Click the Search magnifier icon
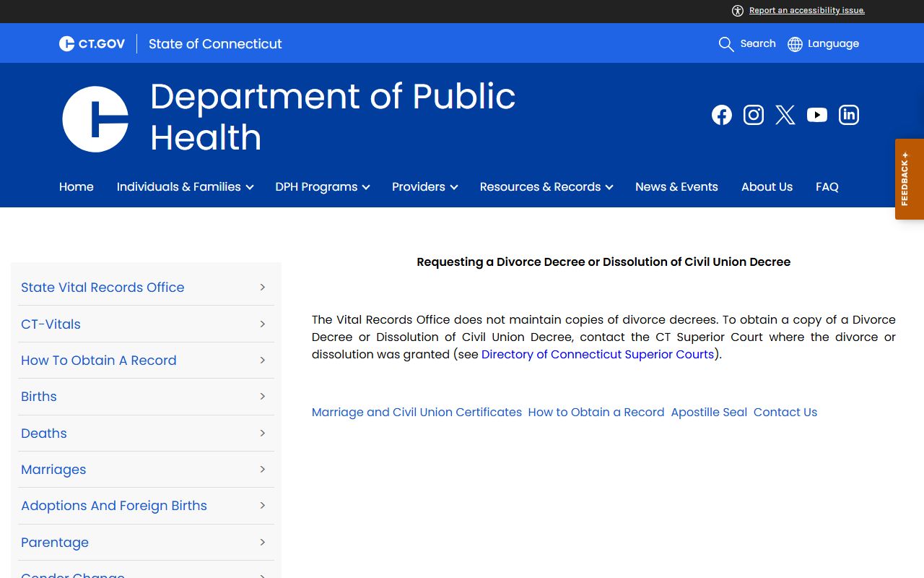 pos(726,44)
